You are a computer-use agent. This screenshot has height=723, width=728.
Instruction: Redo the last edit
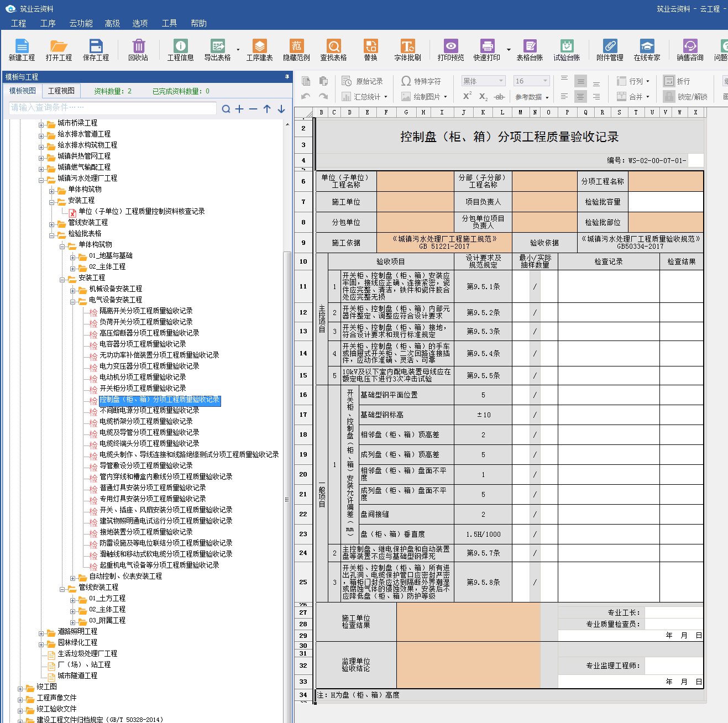tap(324, 96)
